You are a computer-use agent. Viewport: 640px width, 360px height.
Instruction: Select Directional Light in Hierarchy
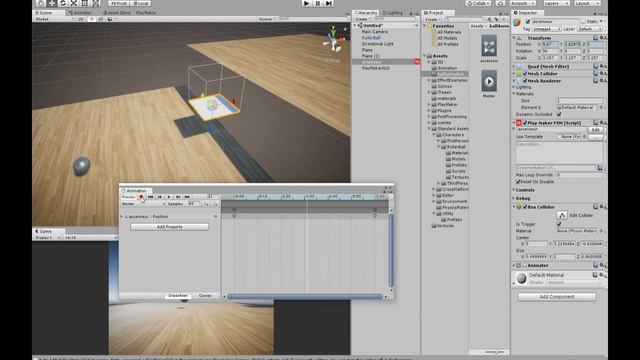(x=378, y=44)
